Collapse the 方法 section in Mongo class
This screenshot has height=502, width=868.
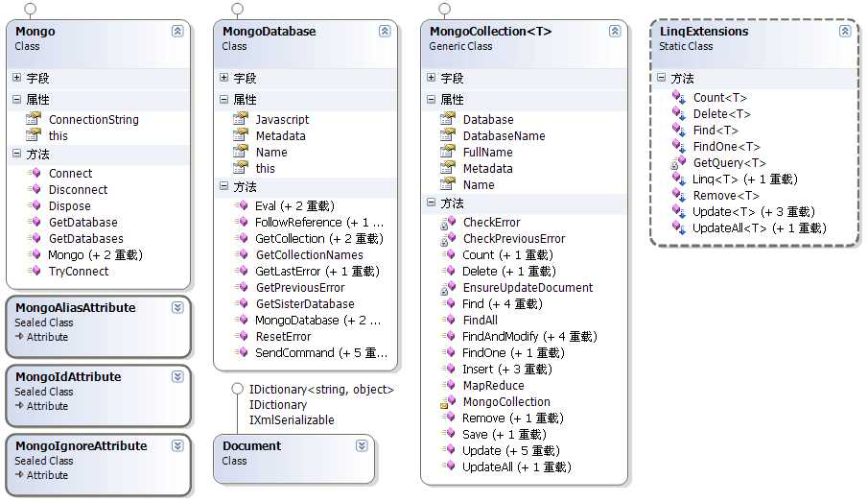(16, 154)
